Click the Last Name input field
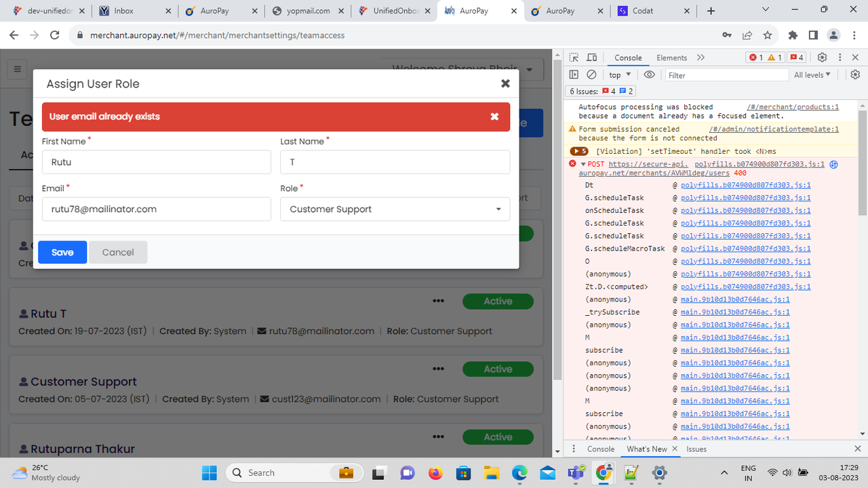This screenshot has width=868, height=488. pos(395,162)
